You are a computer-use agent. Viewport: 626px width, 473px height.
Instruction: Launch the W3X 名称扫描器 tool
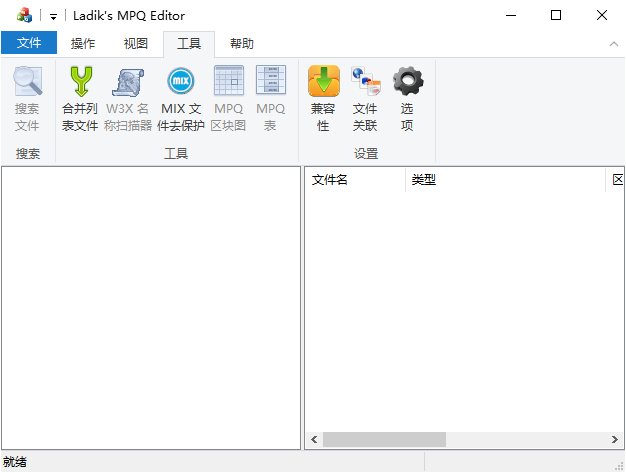(128, 99)
